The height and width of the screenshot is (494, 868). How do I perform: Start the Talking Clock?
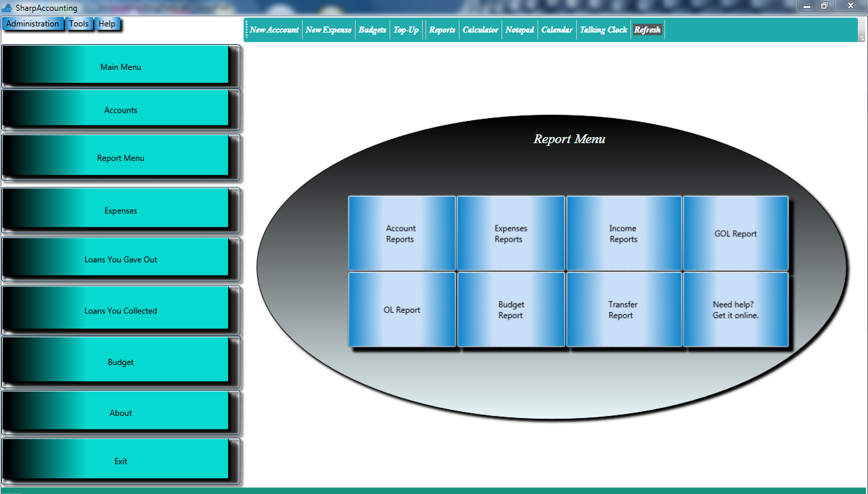point(603,30)
